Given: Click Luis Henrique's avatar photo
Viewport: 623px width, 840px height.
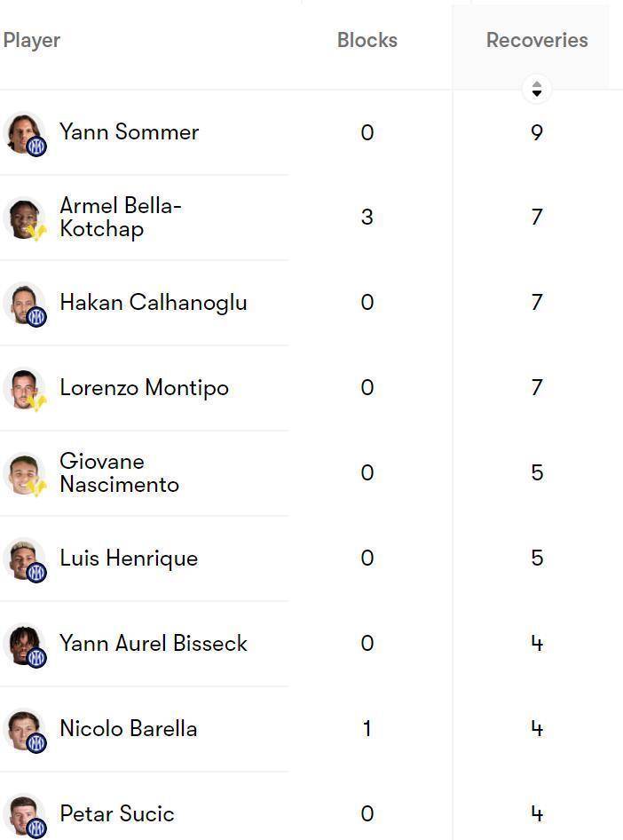Looking at the screenshot, I should 23,559.
